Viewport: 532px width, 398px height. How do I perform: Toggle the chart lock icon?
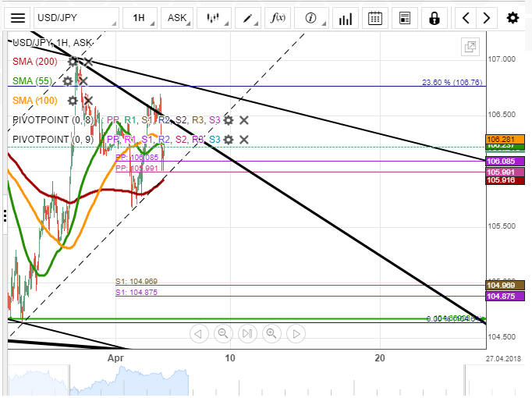434,18
